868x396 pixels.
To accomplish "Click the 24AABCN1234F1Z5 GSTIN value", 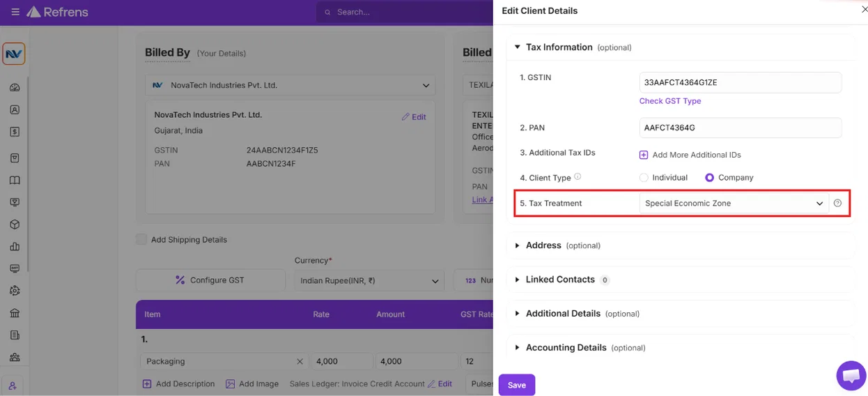I will tap(282, 150).
